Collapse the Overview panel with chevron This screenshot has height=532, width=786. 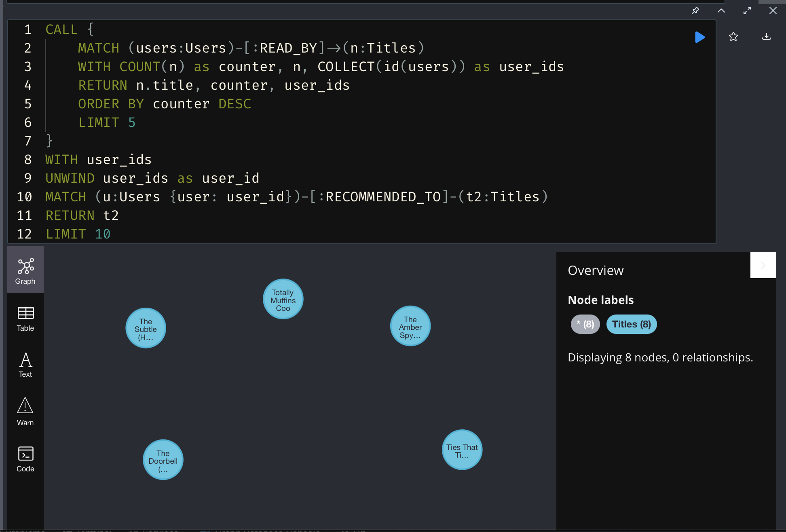coord(763,265)
